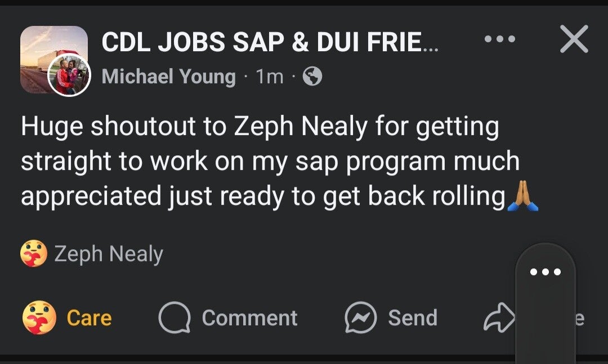Click the 1m post timestamp
608x364 pixels.
[x=270, y=77]
